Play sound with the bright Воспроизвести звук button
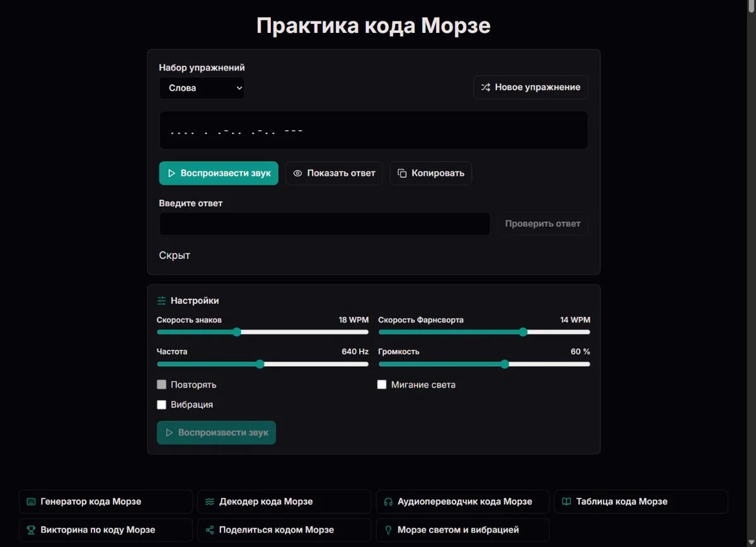This screenshot has height=547, width=756. pyautogui.click(x=219, y=173)
